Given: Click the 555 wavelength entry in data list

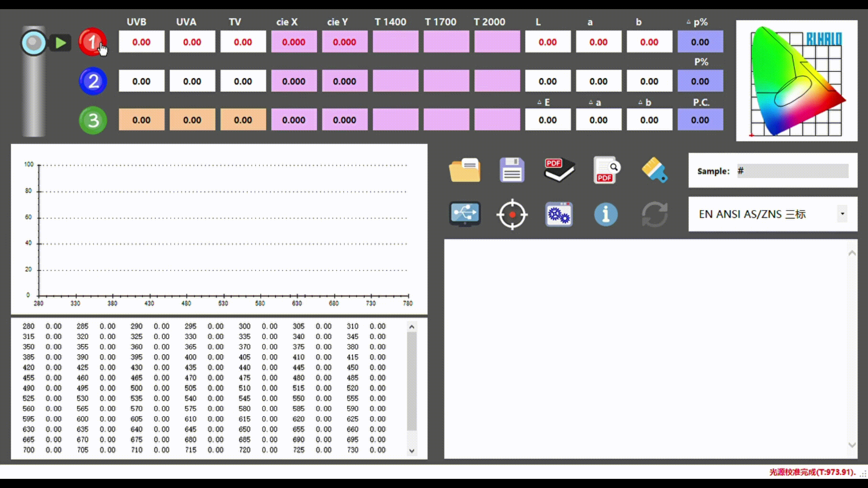Looking at the screenshot, I should click(x=353, y=398).
